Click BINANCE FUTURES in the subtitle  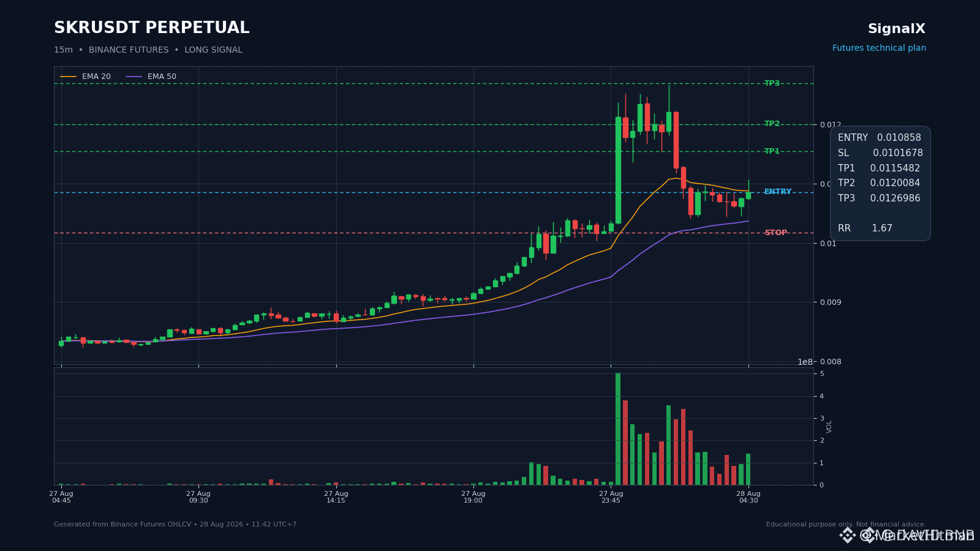click(129, 50)
